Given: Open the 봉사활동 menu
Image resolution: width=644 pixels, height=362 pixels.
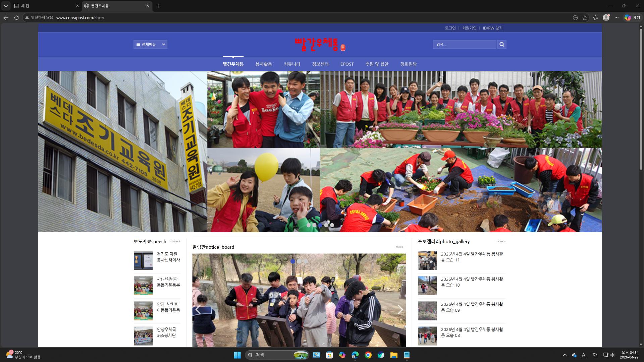Looking at the screenshot, I should (264, 64).
